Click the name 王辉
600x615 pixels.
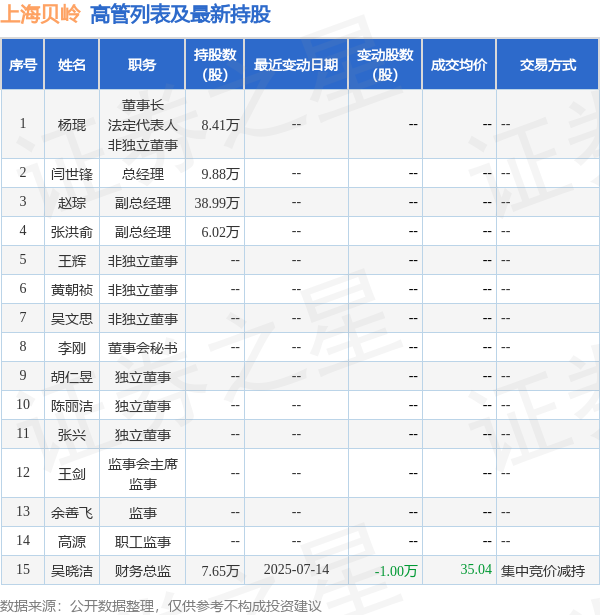(x=72, y=261)
